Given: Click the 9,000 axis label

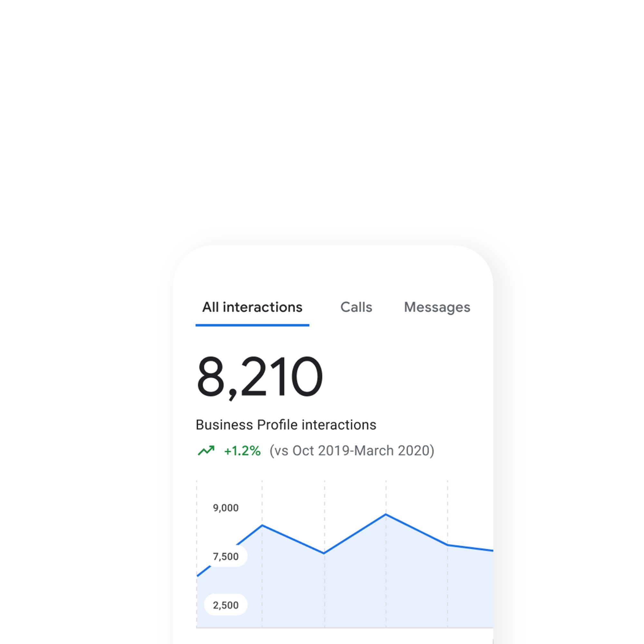Looking at the screenshot, I should pyautogui.click(x=226, y=508).
